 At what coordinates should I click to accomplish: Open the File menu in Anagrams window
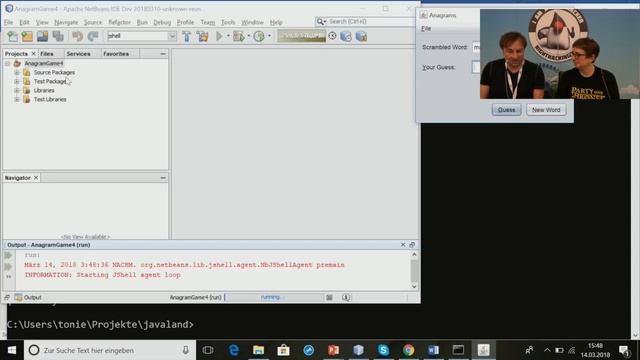426,29
